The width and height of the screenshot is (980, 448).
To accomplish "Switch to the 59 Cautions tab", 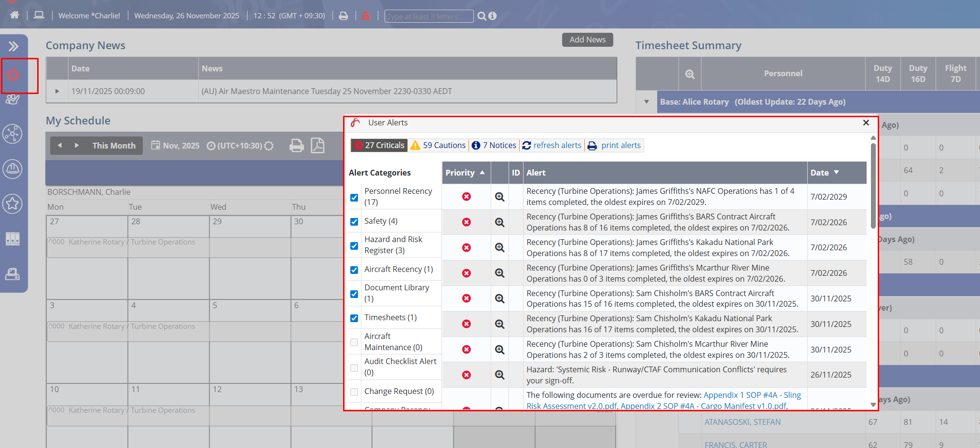I will pyautogui.click(x=438, y=145).
